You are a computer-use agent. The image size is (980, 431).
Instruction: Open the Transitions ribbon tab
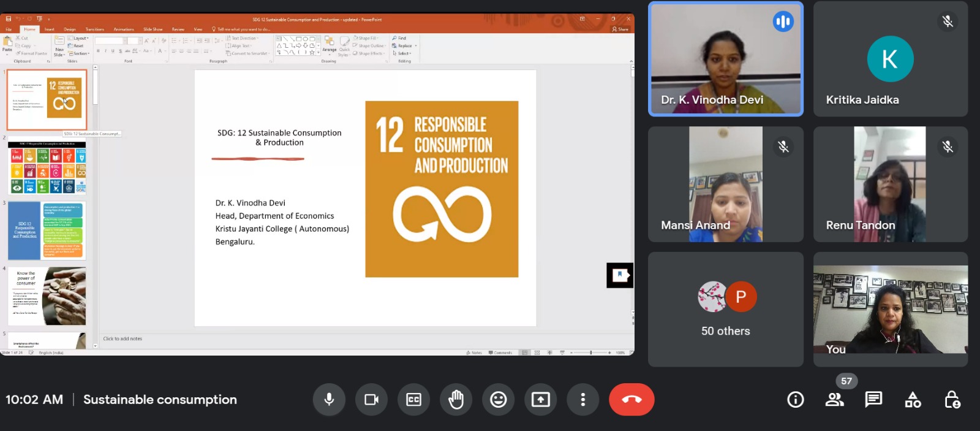95,29
